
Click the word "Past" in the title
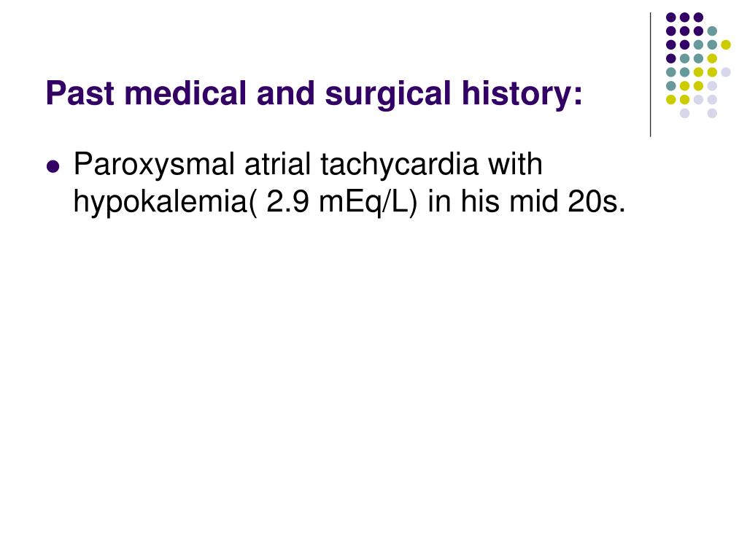click(80, 93)
